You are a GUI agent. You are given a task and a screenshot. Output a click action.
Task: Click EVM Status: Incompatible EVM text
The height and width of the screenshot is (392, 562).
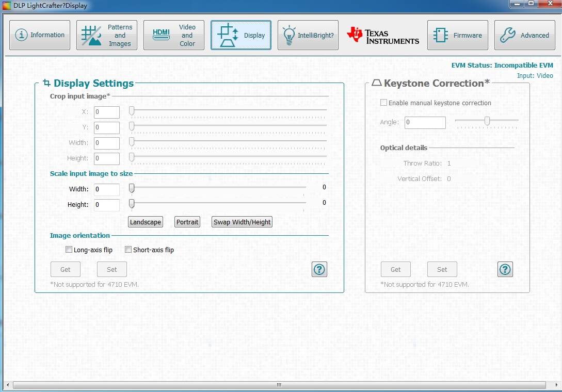(502, 65)
